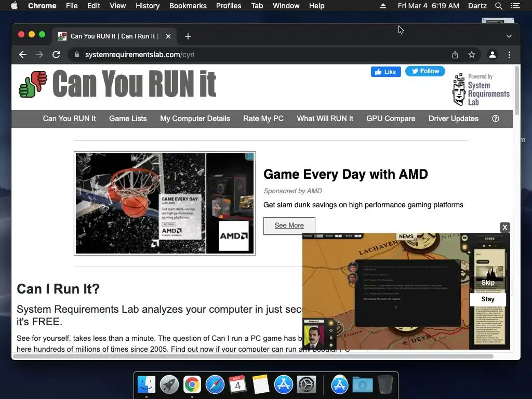Go to My Computer Details

pos(195,118)
